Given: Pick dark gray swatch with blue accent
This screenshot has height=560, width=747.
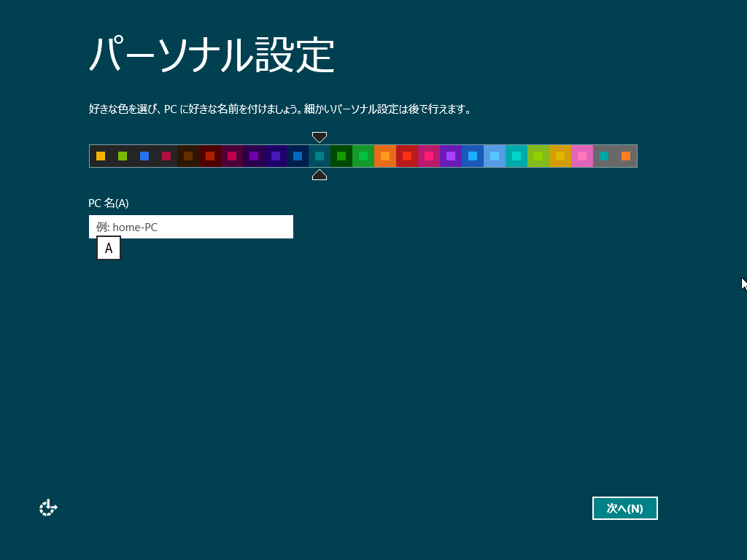Looking at the screenshot, I should [144, 156].
